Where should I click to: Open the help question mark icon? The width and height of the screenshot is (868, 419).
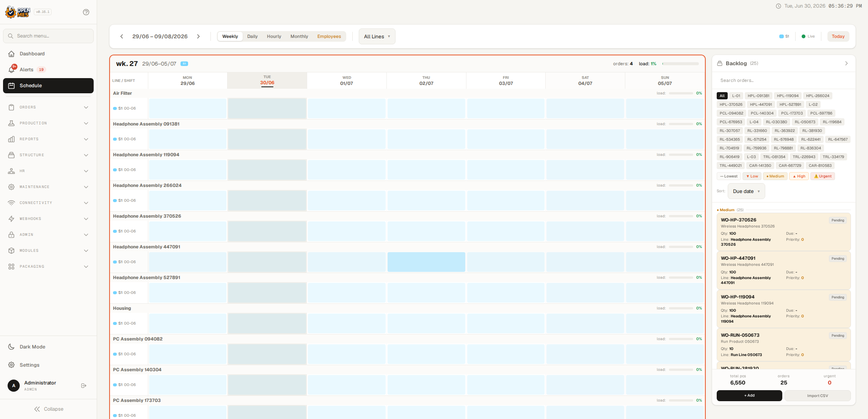(x=86, y=12)
